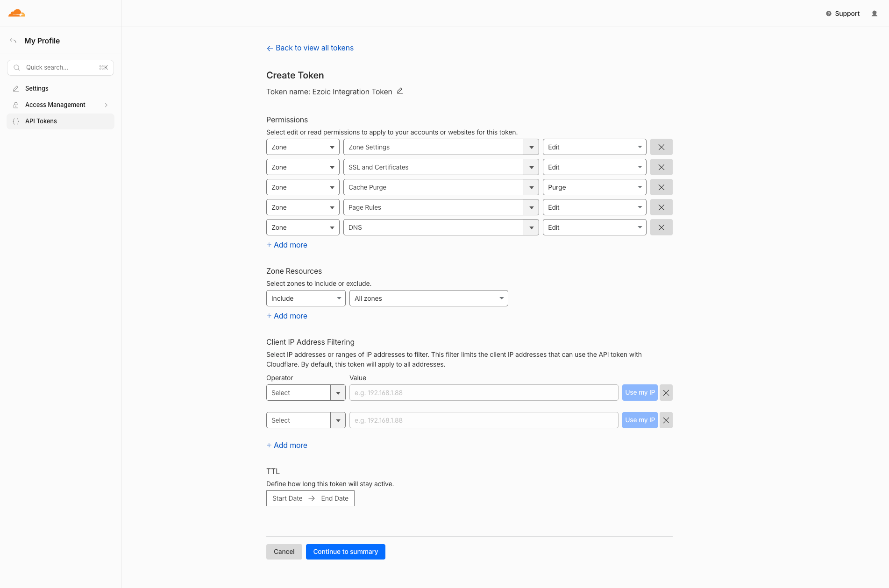This screenshot has width=889, height=588.
Task: Open the Purge access level dropdown
Action: [594, 187]
